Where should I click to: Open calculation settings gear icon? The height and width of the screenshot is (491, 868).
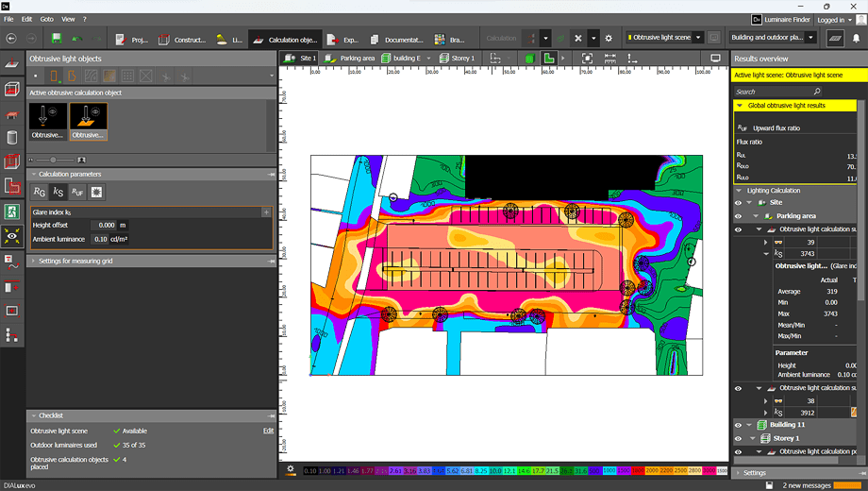pos(609,39)
